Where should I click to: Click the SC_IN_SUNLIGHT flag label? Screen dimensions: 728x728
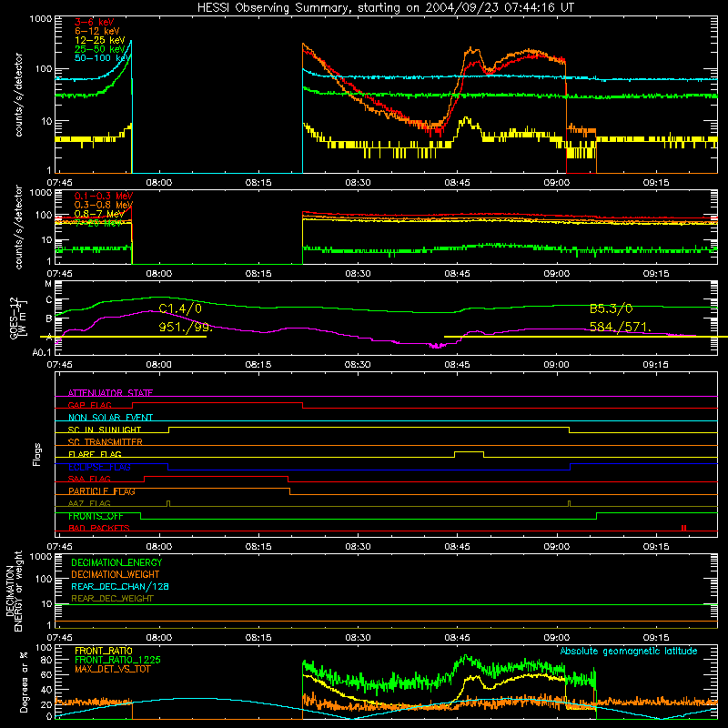[x=105, y=430]
